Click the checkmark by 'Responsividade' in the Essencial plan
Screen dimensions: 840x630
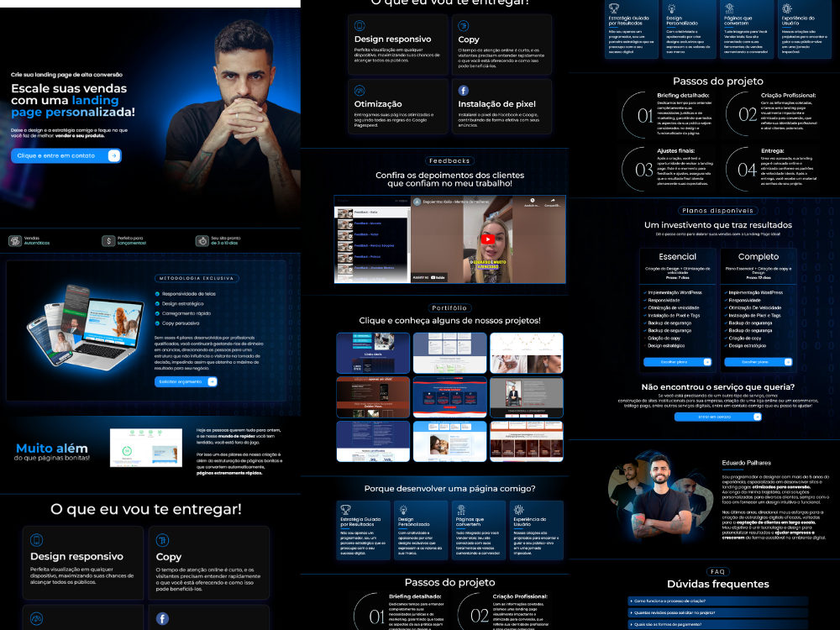tap(644, 300)
